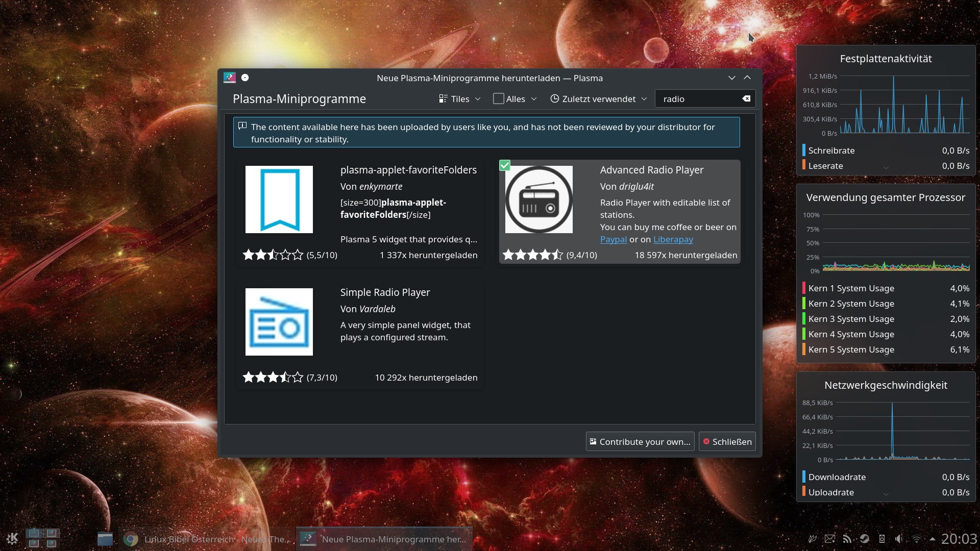Expand the chevron under the Festplattenaktivität legend
This screenshot has width=980, height=551.
886,168
